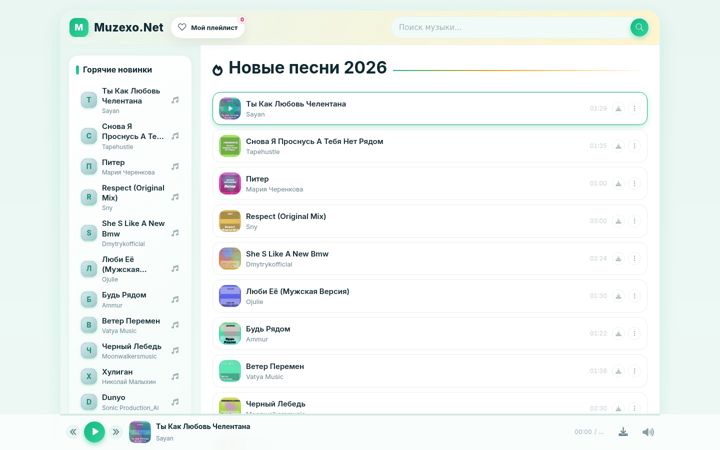
Task: Open more options for She S Like A New Bmw
Action: click(634, 259)
